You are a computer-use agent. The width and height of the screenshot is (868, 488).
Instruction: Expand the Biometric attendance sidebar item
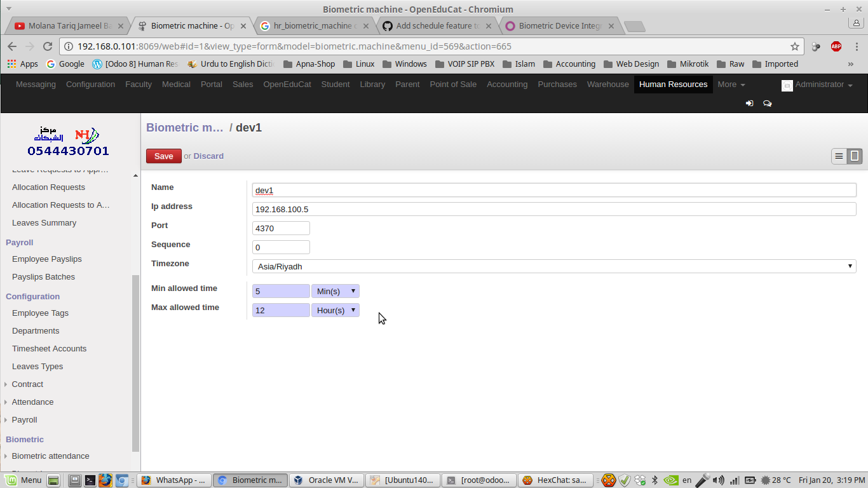click(x=50, y=456)
